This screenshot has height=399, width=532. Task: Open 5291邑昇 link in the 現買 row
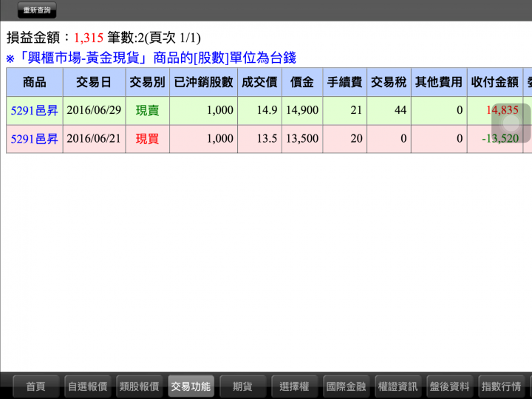tap(34, 139)
